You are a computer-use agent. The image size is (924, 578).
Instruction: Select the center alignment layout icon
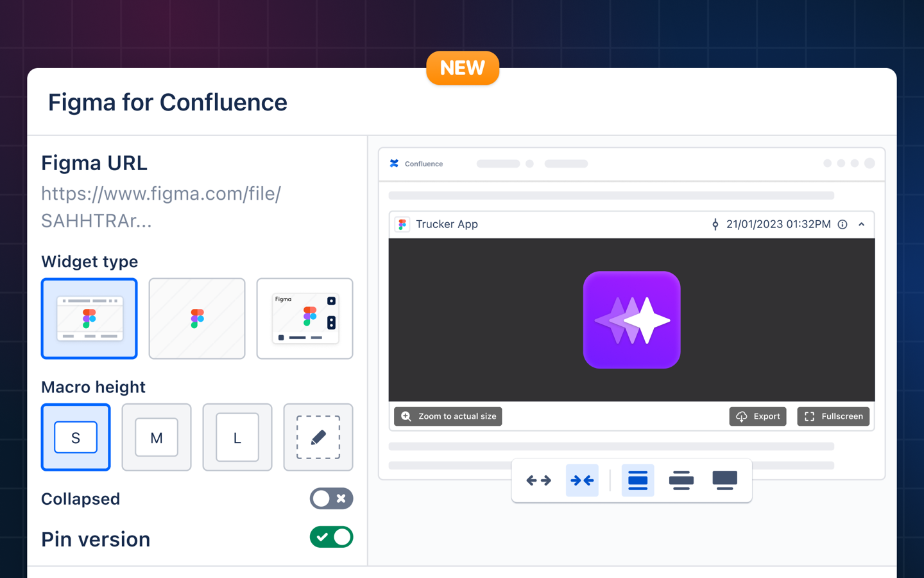pyautogui.click(x=681, y=480)
